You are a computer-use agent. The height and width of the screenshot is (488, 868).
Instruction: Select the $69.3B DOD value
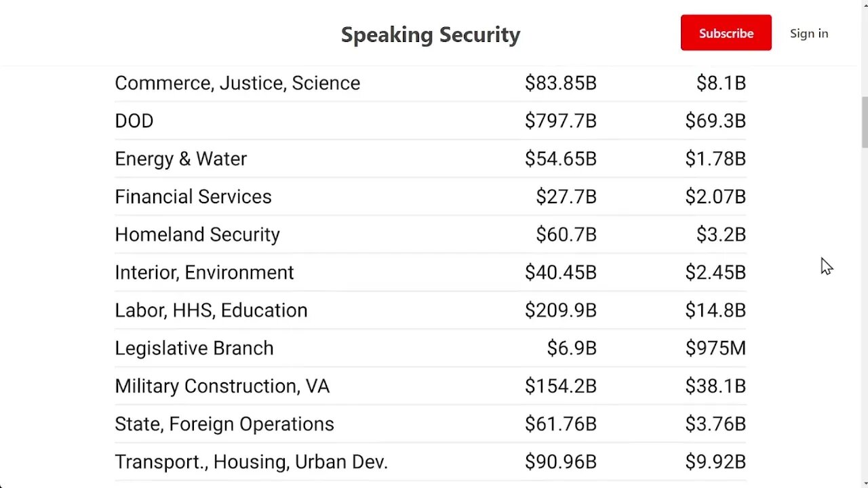click(715, 121)
